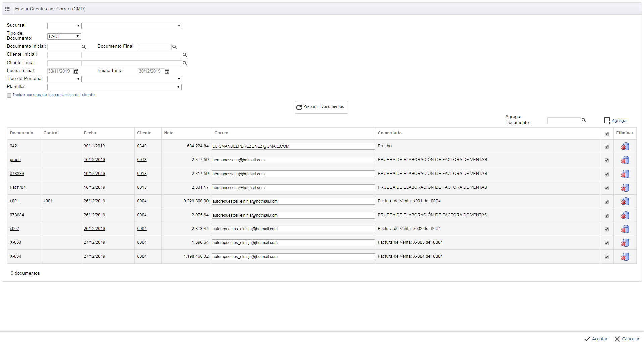This screenshot has height=346, width=644.
Task: Open the Cliente Final search lookup
Action: click(x=185, y=63)
